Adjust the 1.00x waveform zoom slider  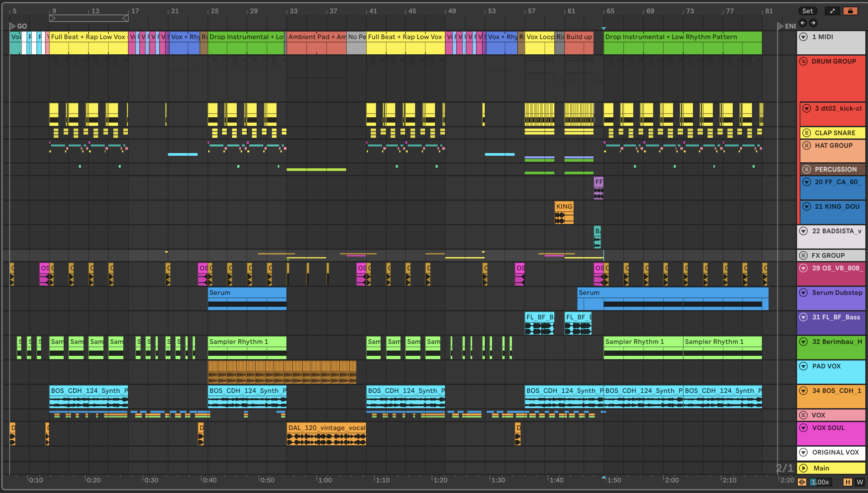[x=821, y=482]
